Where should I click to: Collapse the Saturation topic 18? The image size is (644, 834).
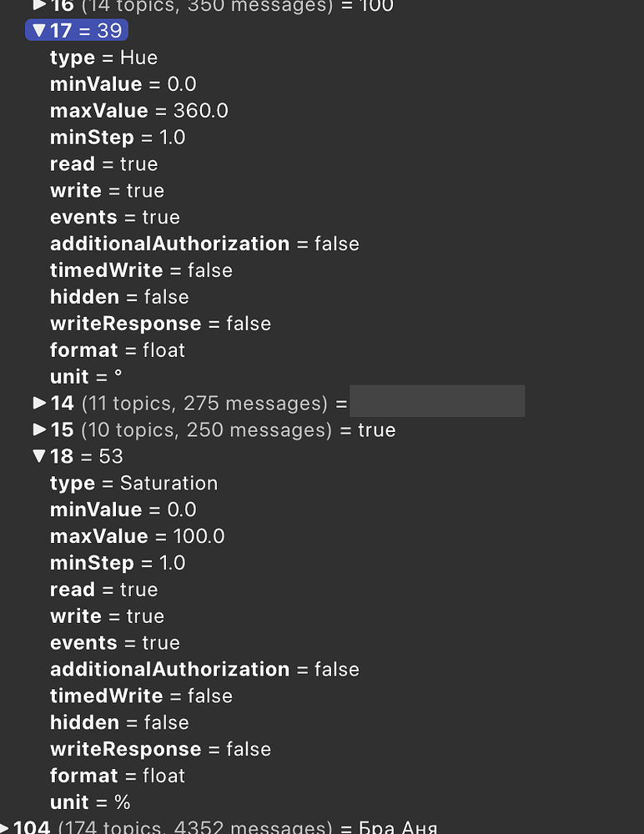(x=40, y=456)
